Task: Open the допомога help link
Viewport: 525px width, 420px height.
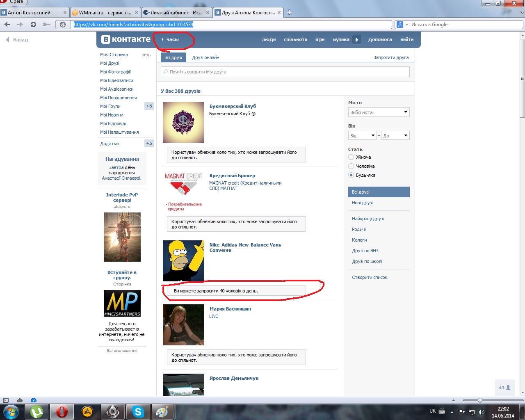Action: point(380,39)
